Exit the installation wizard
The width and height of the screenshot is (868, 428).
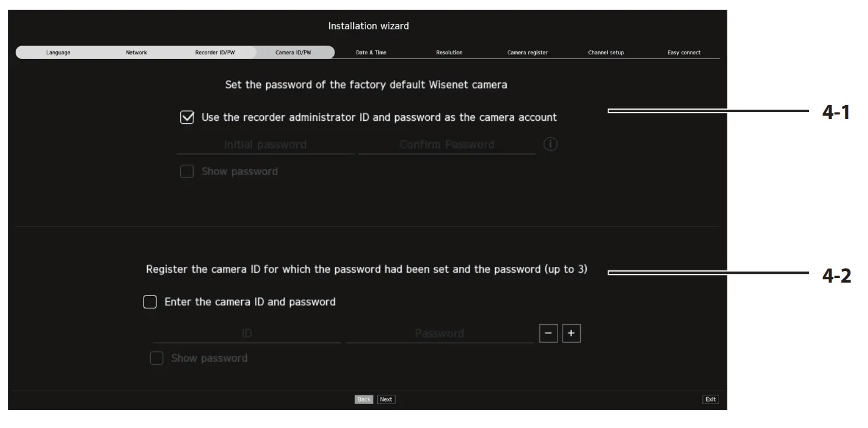[x=710, y=399]
